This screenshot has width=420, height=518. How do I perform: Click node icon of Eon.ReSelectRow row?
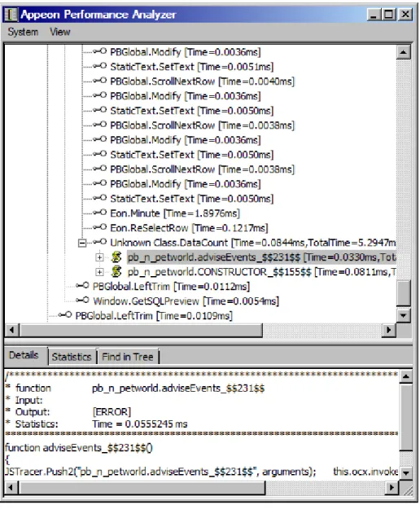[x=100, y=227]
